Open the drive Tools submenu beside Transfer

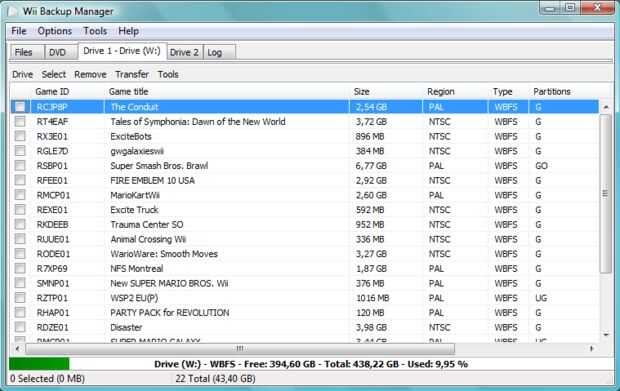pyautogui.click(x=168, y=74)
